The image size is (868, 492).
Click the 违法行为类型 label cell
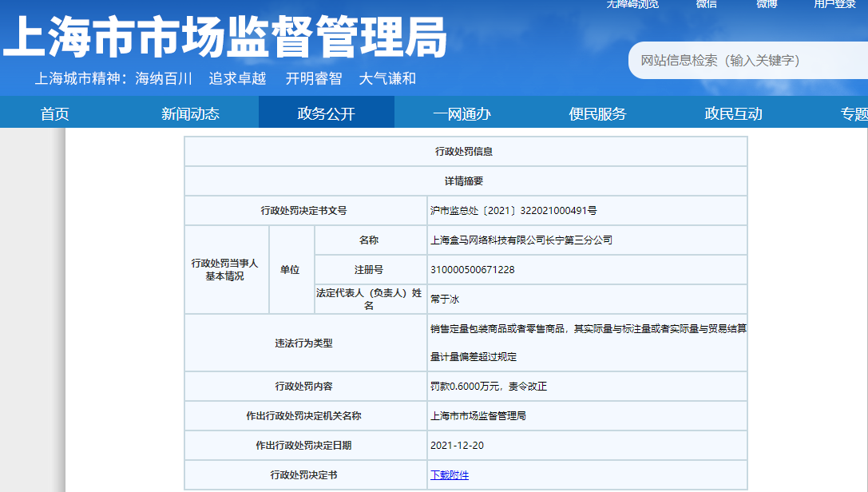pos(304,343)
